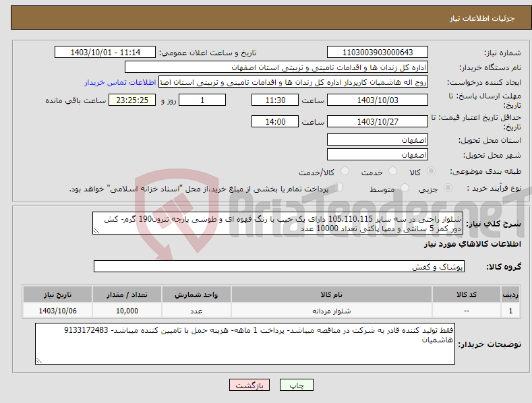Click the goods group field پوشاک و کفش

(279, 267)
